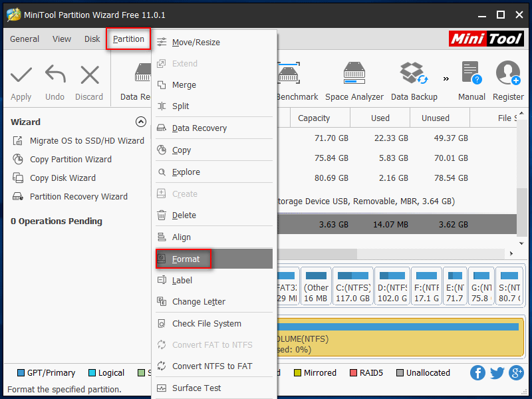The width and height of the screenshot is (532, 399).
Task: Click the Apply checkmark icon
Action: pyautogui.click(x=21, y=75)
